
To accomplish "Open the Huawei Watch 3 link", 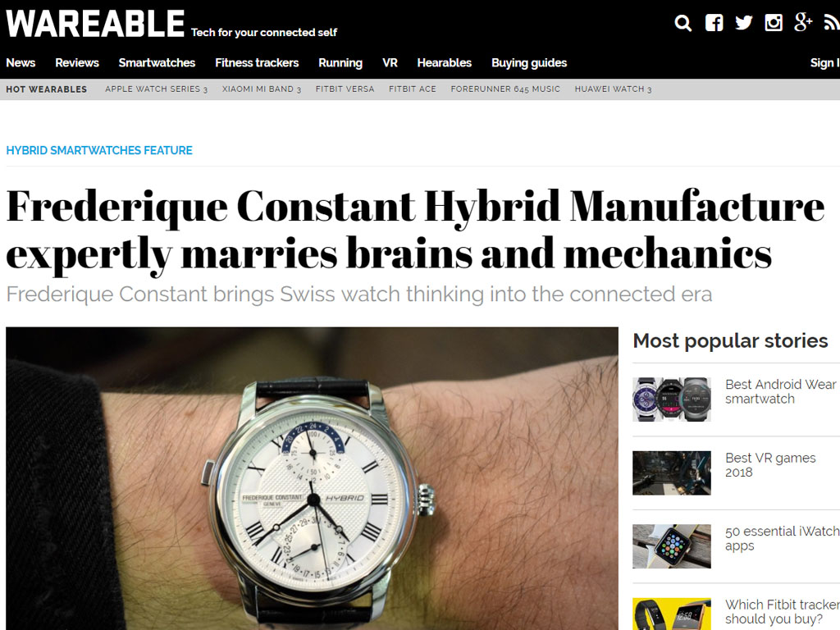I will tap(613, 89).
